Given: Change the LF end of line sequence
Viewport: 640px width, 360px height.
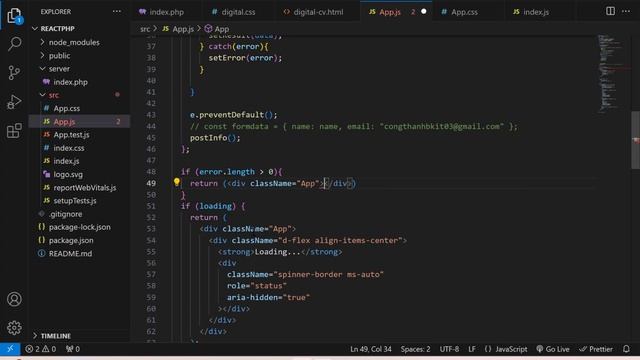Looking at the screenshot, I should coord(472,349).
